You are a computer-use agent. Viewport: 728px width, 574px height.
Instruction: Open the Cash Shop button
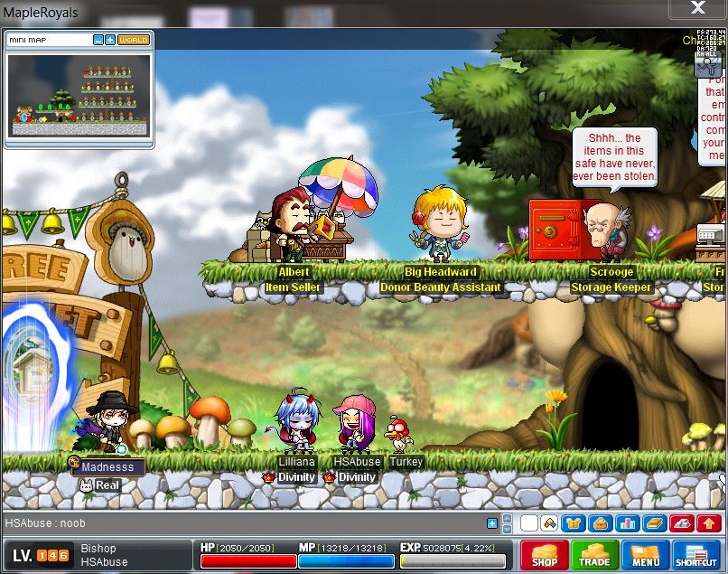[x=544, y=555]
